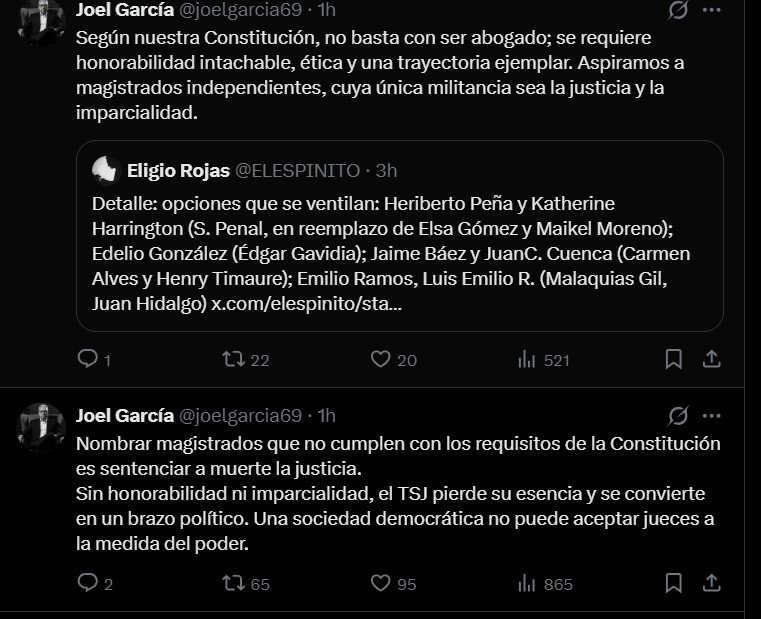
Task: Open more options on first tweet
Action: point(712,10)
